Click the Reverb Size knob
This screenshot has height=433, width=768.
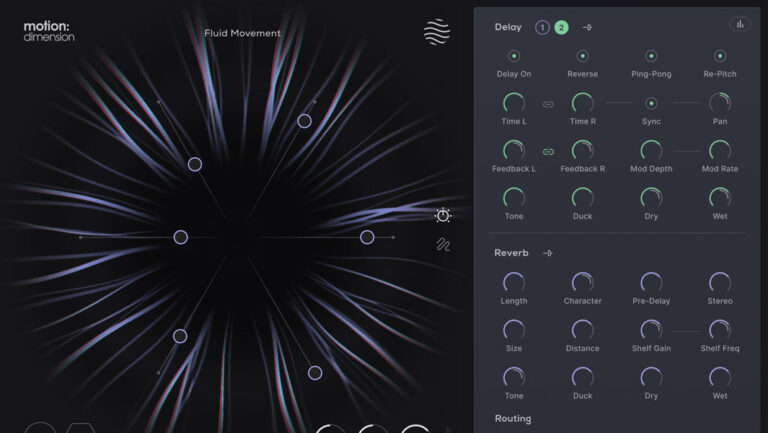514,331
